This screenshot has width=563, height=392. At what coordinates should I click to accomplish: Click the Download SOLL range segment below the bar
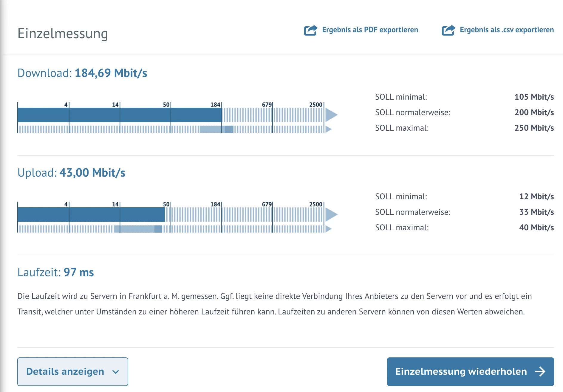point(216,129)
